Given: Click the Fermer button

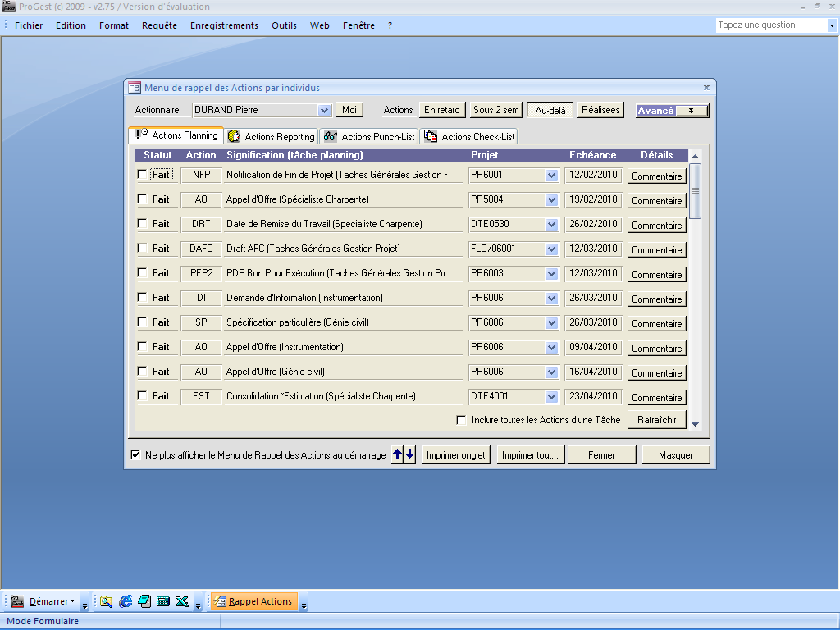Looking at the screenshot, I should [x=601, y=455].
